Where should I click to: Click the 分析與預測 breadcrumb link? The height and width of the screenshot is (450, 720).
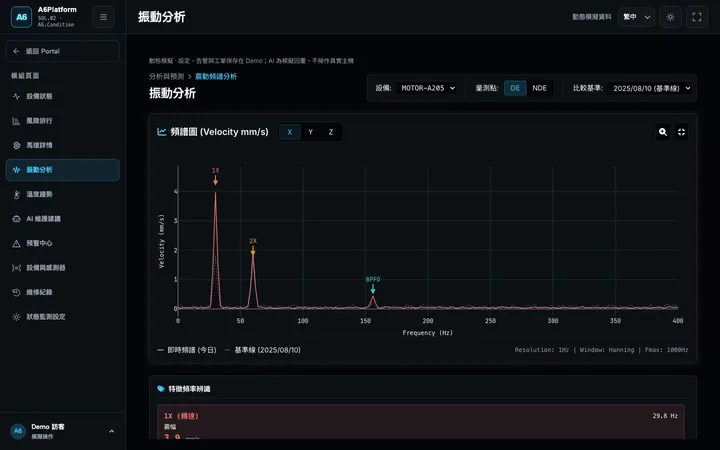166,76
